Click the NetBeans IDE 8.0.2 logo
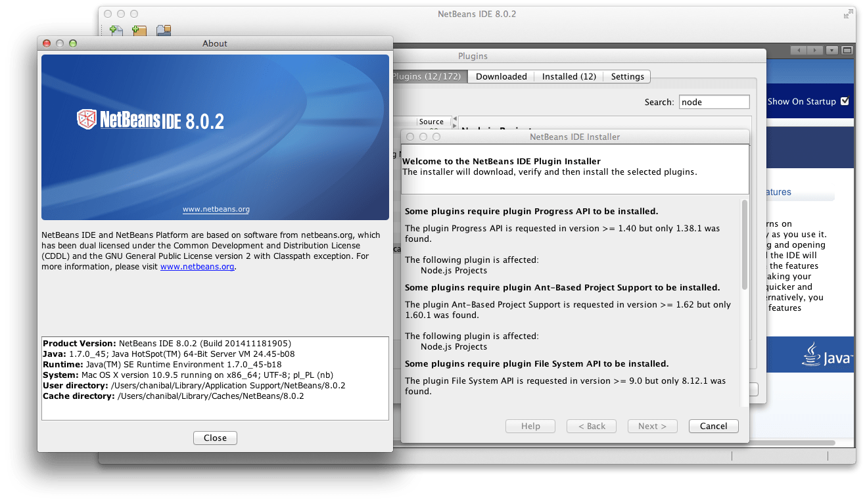The width and height of the screenshot is (865, 504). point(151,120)
